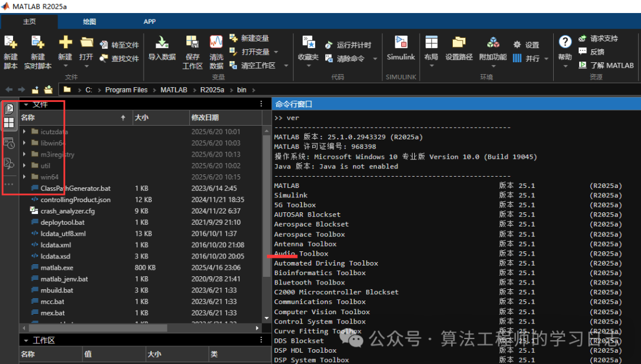
Task: Click 打开变量 open variable
Action: (250, 52)
